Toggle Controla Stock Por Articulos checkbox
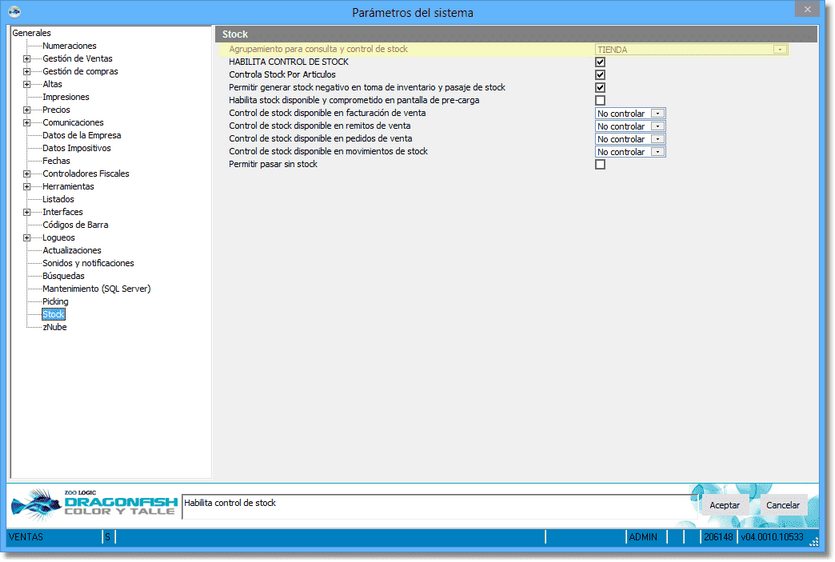This screenshot has width=835, height=562. [x=600, y=75]
